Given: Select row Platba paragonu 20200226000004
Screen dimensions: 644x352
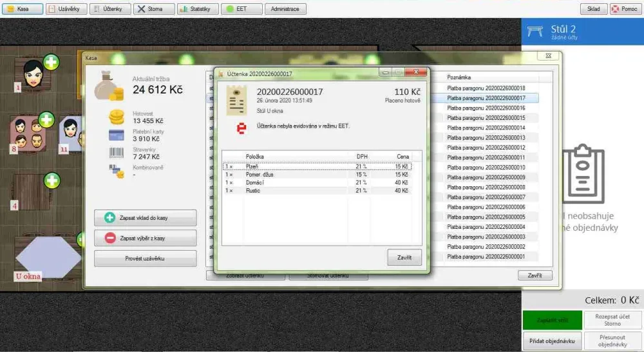Looking at the screenshot, I should click(x=486, y=226).
